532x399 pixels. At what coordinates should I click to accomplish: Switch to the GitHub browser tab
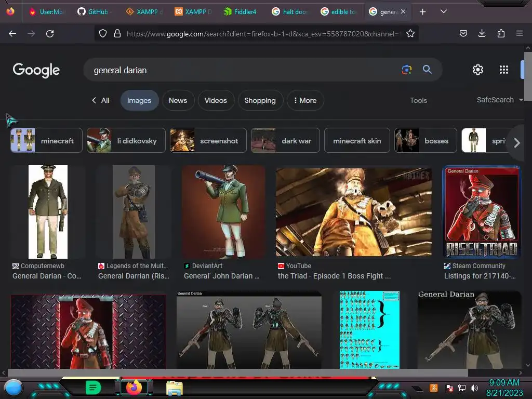pos(94,11)
